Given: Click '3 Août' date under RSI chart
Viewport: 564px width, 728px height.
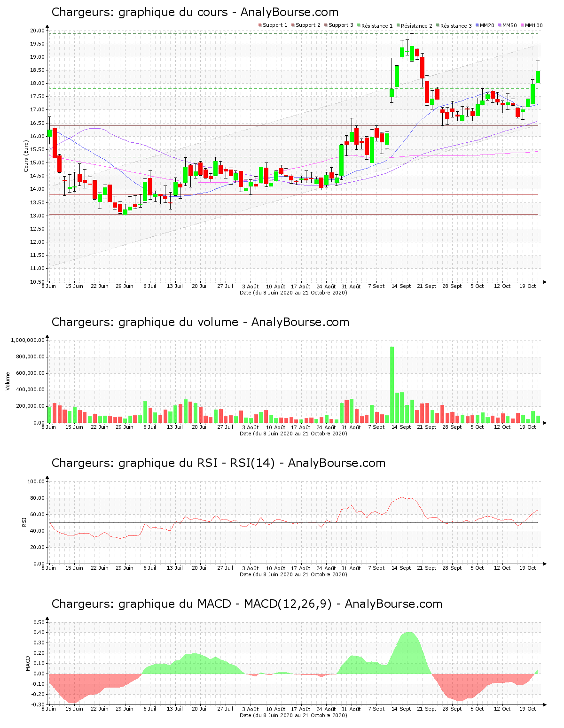Looking at the screenshot, I should pos(250,568).
